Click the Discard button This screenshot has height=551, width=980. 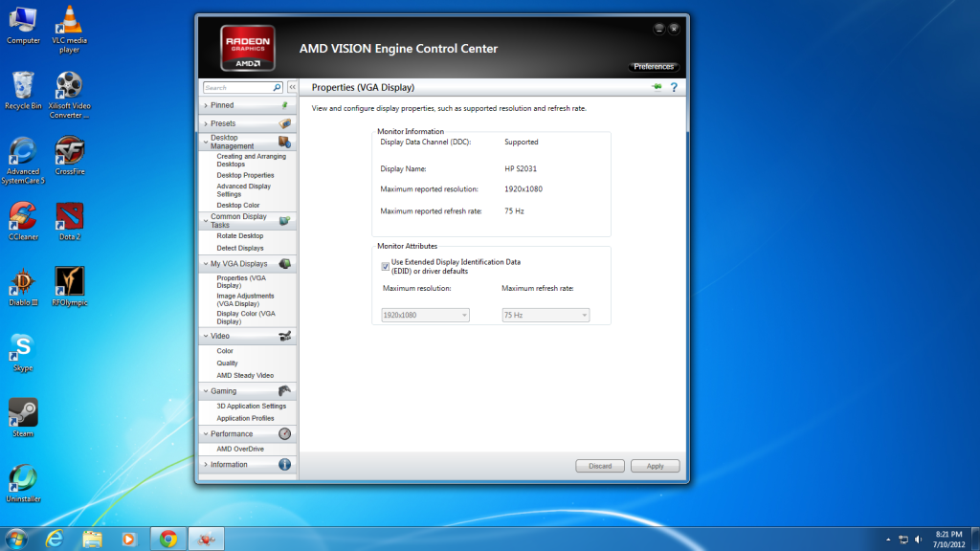pyautogui.click(x=600, y=466)
